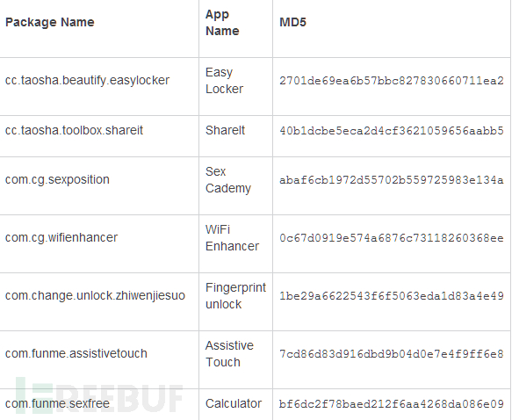Click the Easy Locker app name cell
Image resolution: width=512 pixels, height=420 pixels.
tap(224, 80)
